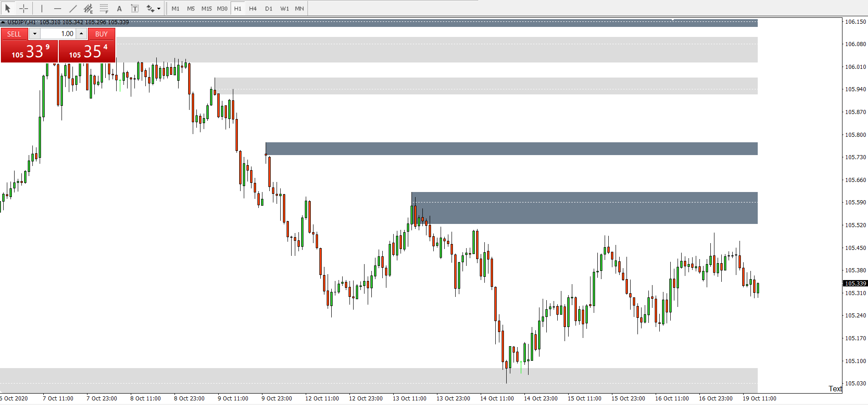The image size is (868, 405).
Task: Switch to M15 timeframe
Action: [x=206, y=9]
